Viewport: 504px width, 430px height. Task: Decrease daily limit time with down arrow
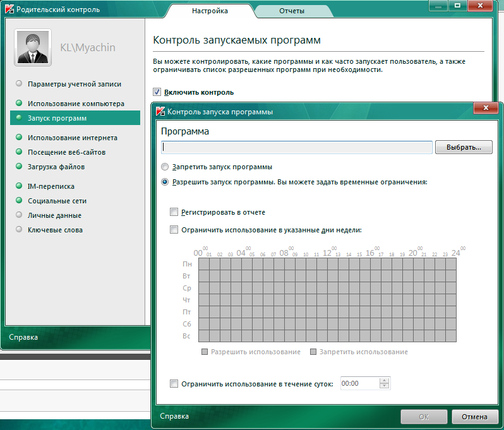[384, 386]
